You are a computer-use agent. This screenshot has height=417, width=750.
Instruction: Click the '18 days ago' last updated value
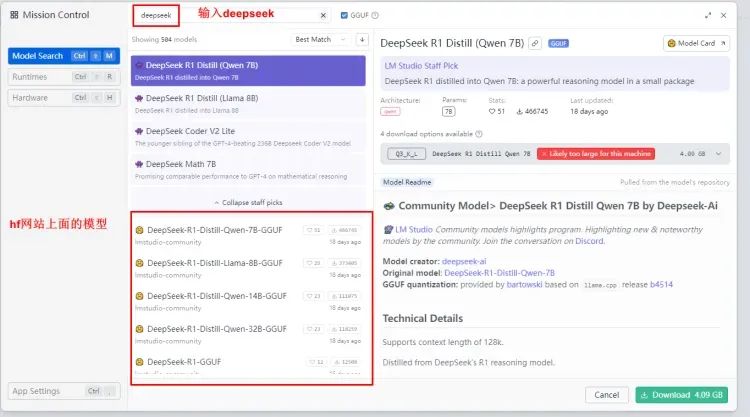pyautogui.click(x=589, y=111)
